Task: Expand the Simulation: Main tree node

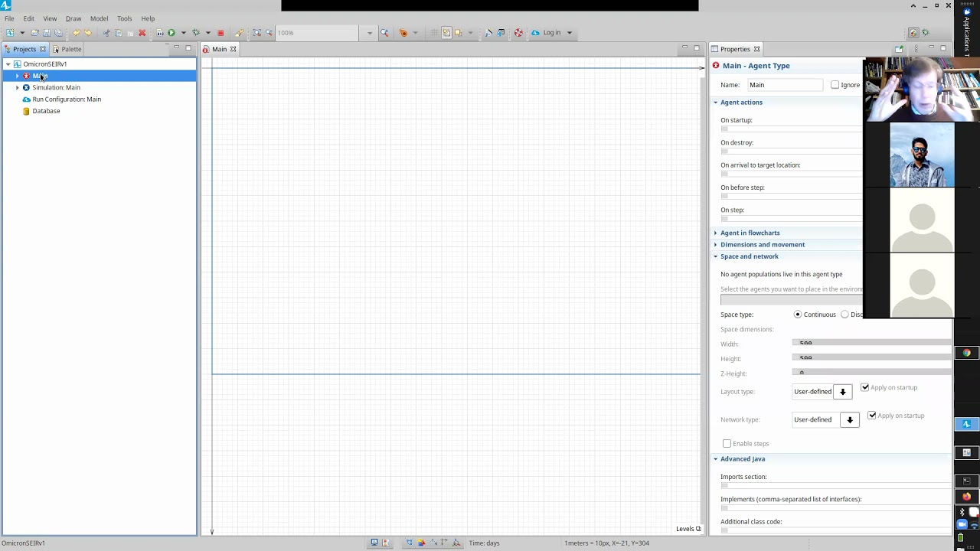Action: click(17, 87)
